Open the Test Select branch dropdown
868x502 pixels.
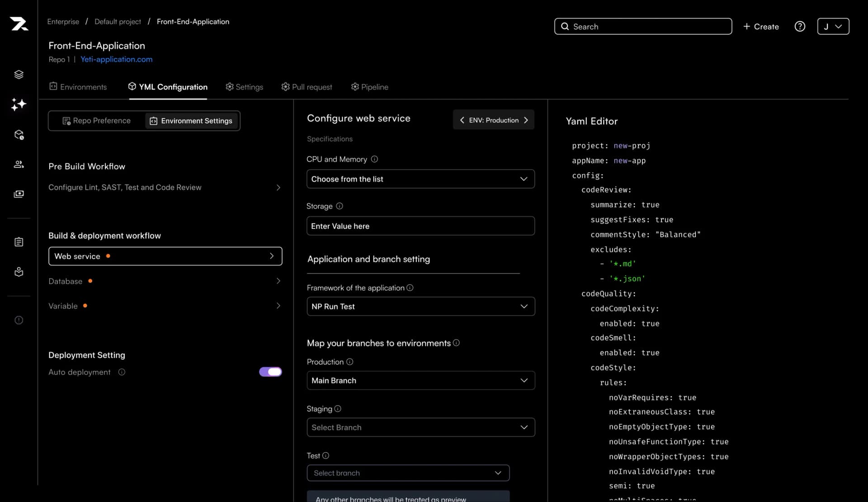click(x=408, y=473)
